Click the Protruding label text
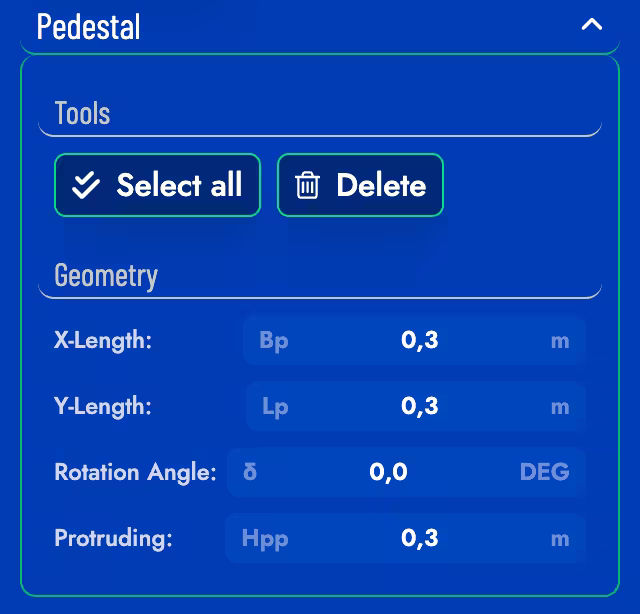The image size is (640, 614). coord(113,538)
